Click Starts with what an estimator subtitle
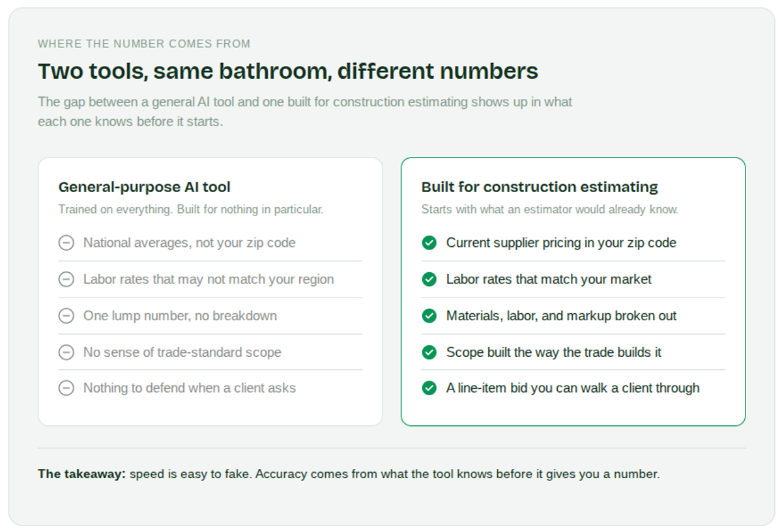This screenshot has width=782, height=532. 550,210
